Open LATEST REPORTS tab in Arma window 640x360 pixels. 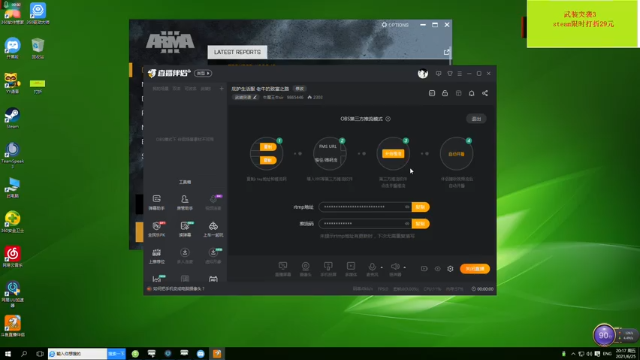[x=237, y=52]
